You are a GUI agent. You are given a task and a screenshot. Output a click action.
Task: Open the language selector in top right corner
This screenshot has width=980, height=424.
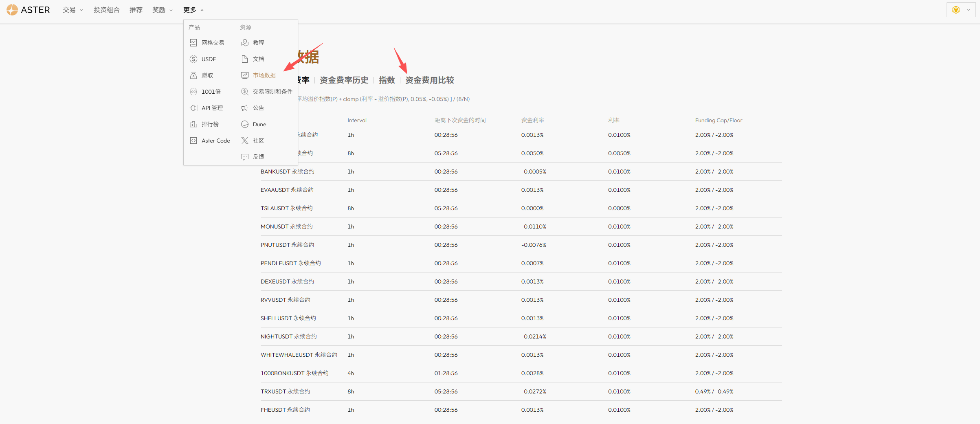pyautogui.click(x=960, y=9)
